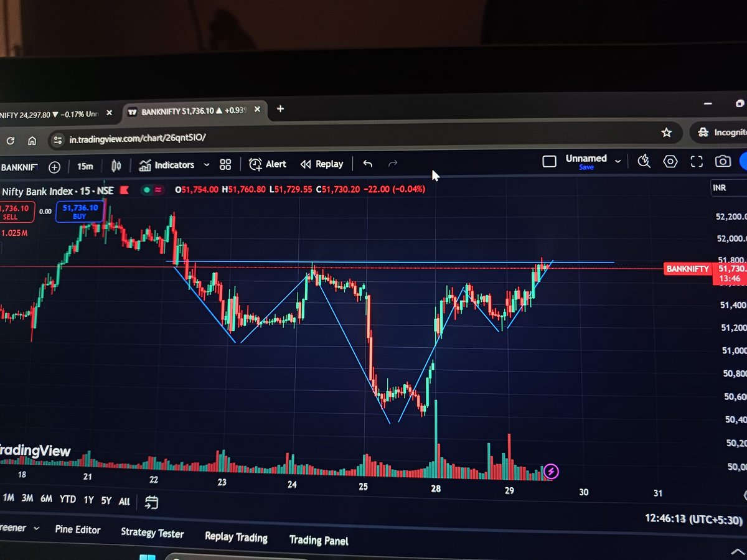Open chart settings hexagon icon

[x=670, y=162]
